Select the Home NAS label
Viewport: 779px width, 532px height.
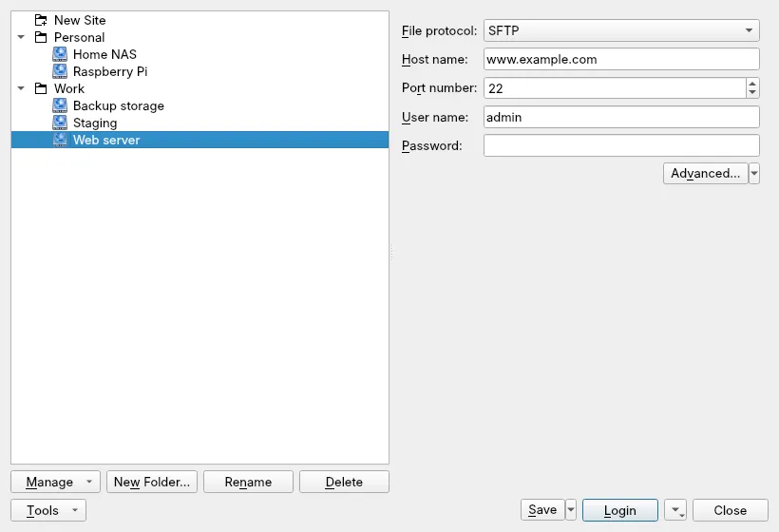click(104, 54)
